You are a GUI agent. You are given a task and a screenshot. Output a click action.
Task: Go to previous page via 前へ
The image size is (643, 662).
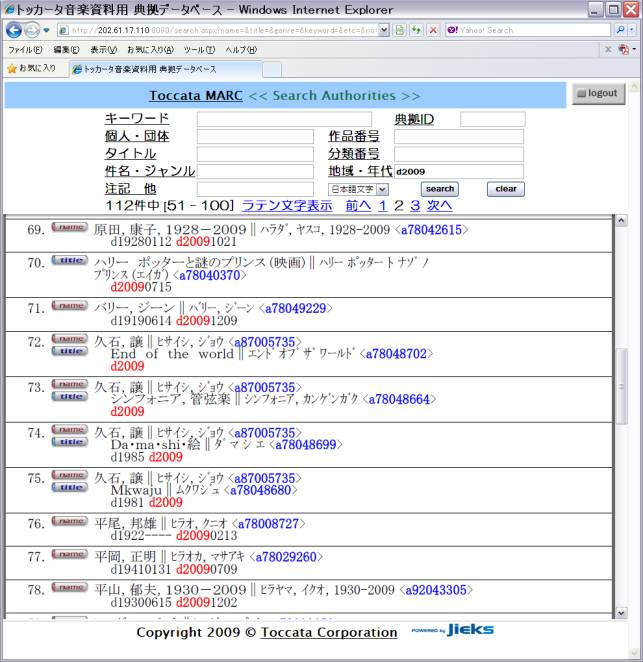(358, 206)
